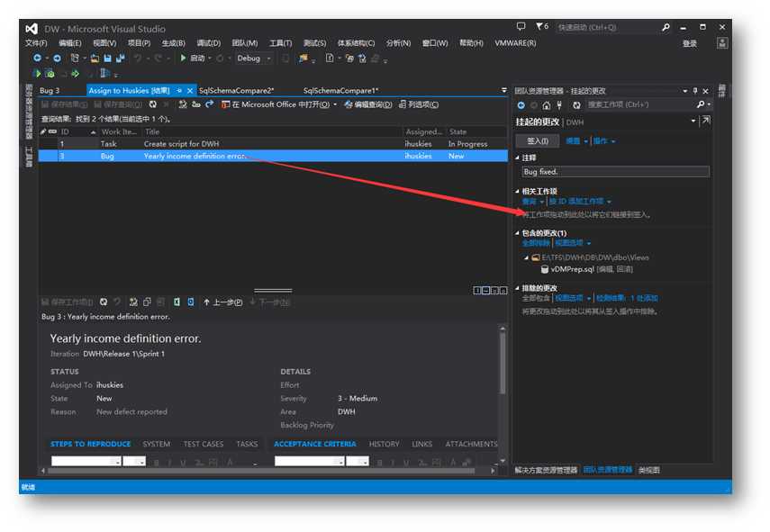The width and height of the screenshot is (770, 532).
Task: Pin the Team Explorer panel
Action: (695, 91)
